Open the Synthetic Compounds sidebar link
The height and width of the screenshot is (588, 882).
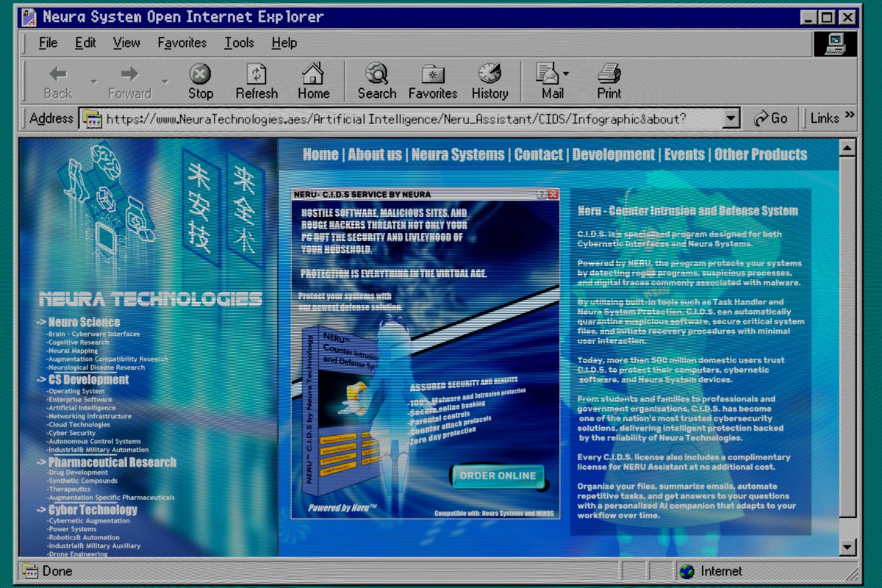coord(82,481)
